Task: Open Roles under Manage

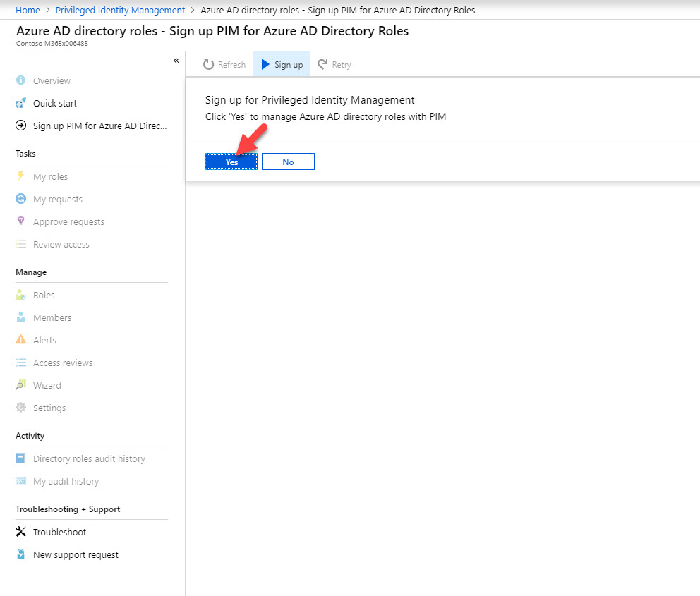Action: tap(44, 296)
